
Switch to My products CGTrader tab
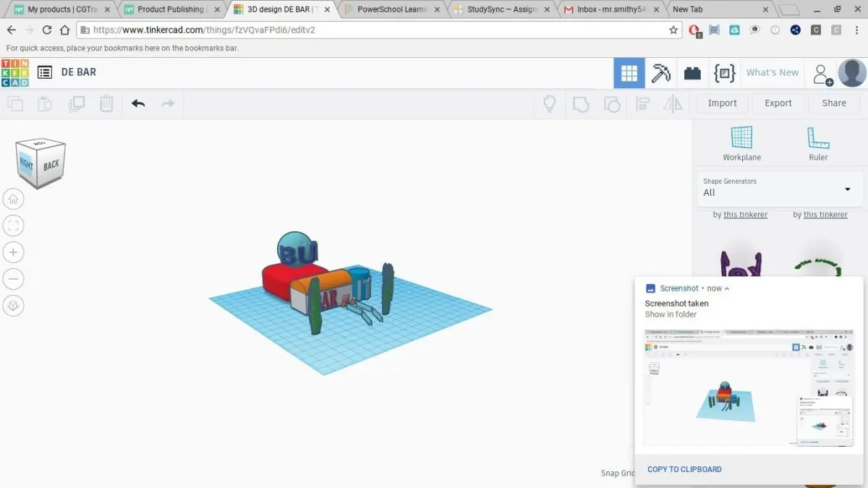click(x=61, y=9)
